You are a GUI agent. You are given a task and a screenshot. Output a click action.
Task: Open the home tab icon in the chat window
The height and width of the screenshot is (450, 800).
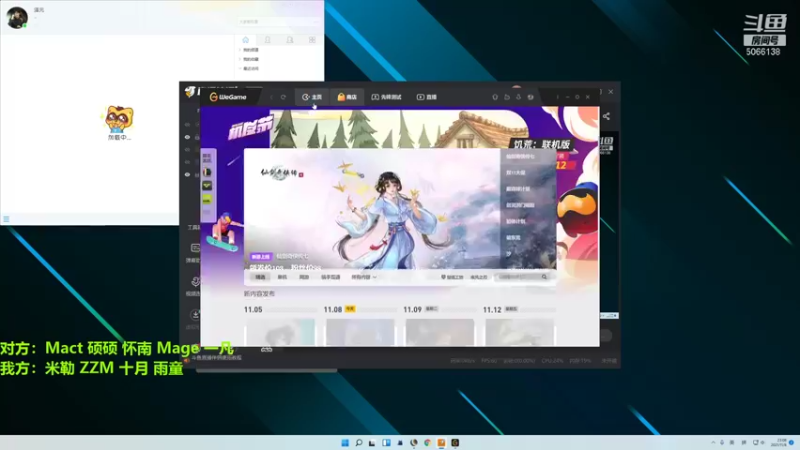pyautogui.click(x=245, y=40)
